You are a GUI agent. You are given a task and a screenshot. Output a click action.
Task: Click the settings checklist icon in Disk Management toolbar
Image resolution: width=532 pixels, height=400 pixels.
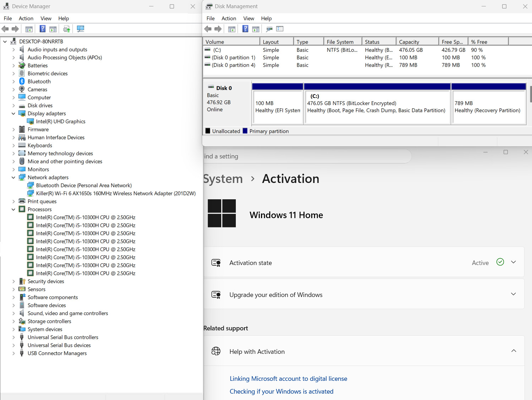point(280,29)
